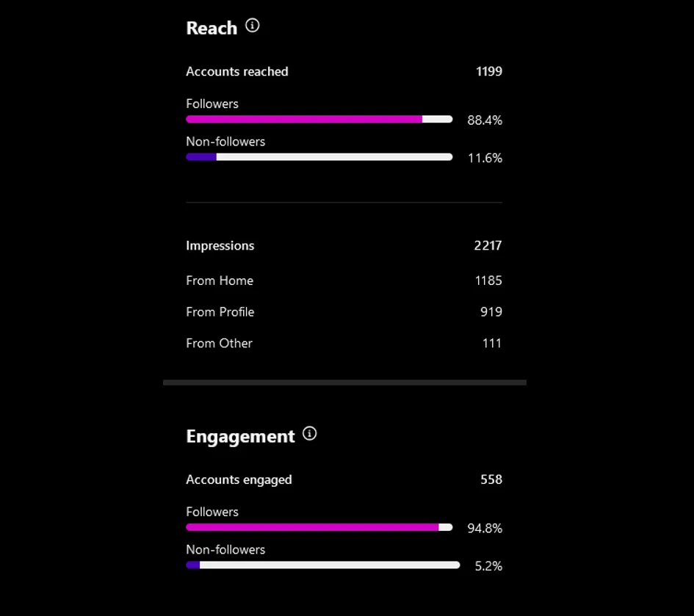Image resolution: width=694 pixels, height=616 pixels.
Task: Click the Engagement followers progress bar
Action: click(x=319, y=527)
